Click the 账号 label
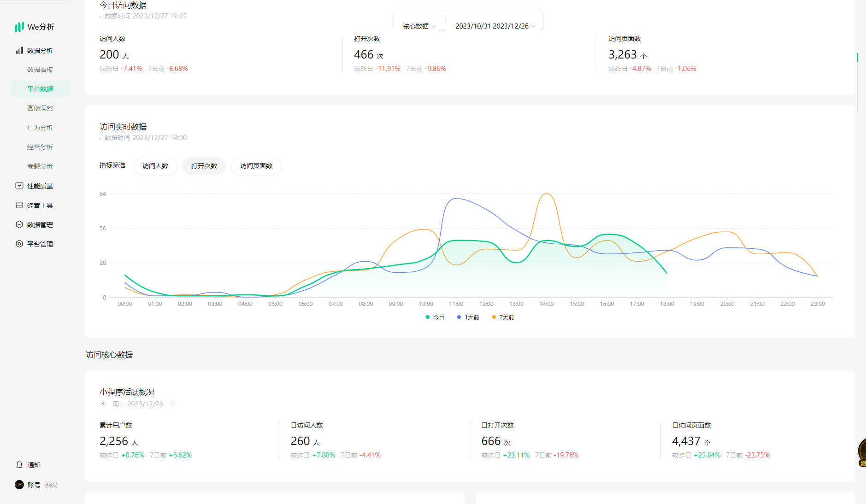This screenshot has height=504, width=866. pos(34,485)
